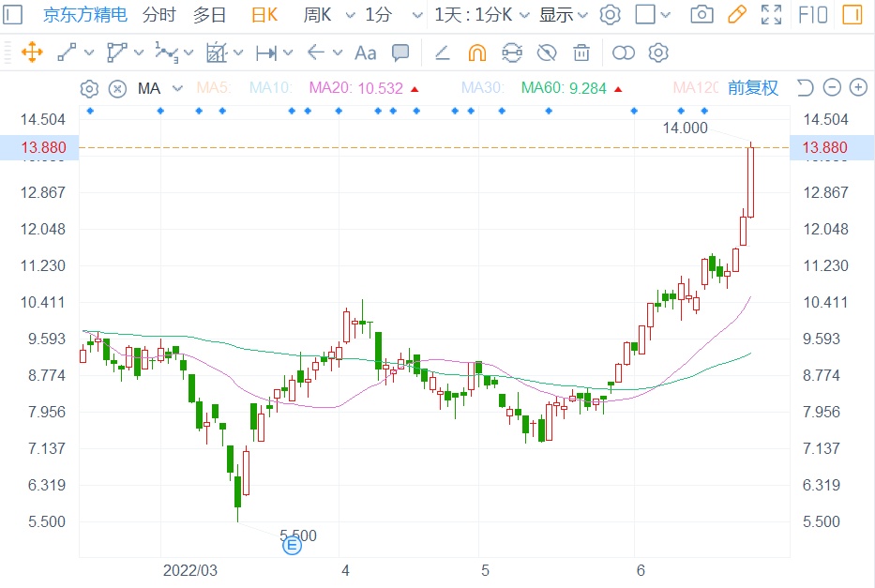
Task: Click the E event marker on timeline
Action: tap(292, 544)
